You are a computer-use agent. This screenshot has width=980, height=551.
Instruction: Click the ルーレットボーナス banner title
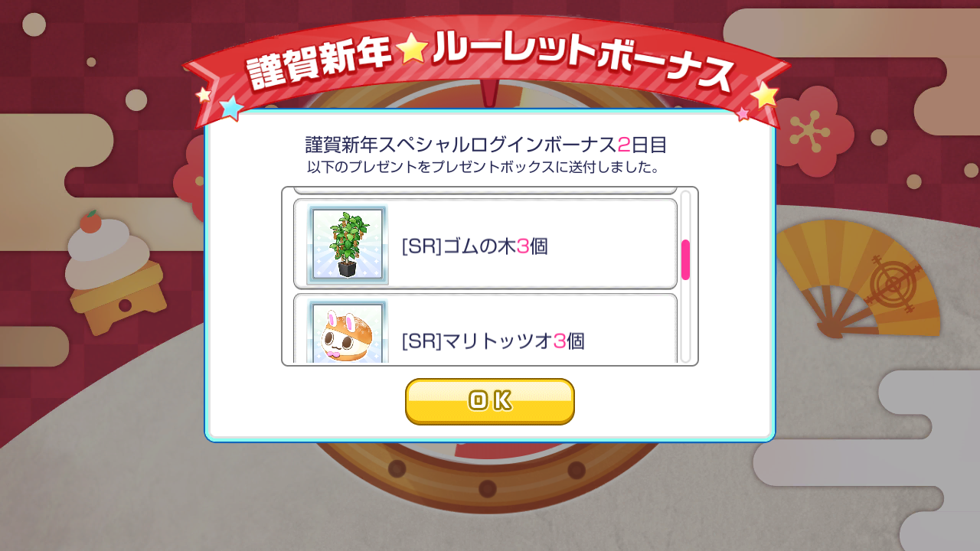[583, 63]
